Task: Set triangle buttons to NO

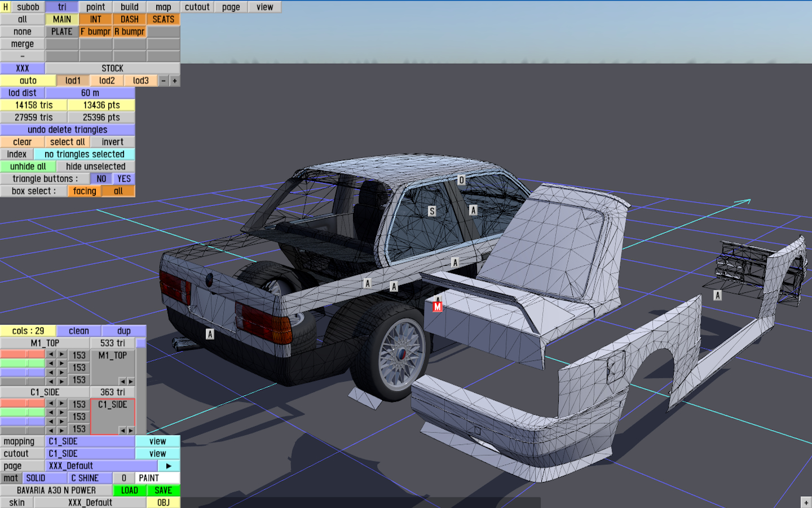Action: pyautogui.click(x=101, y=179)
